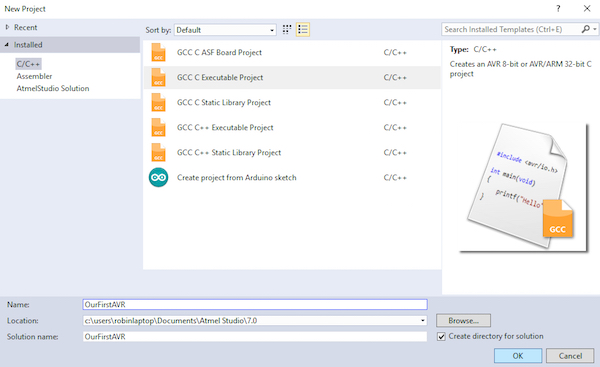Click the search magnifier icon

coord(585,29)
